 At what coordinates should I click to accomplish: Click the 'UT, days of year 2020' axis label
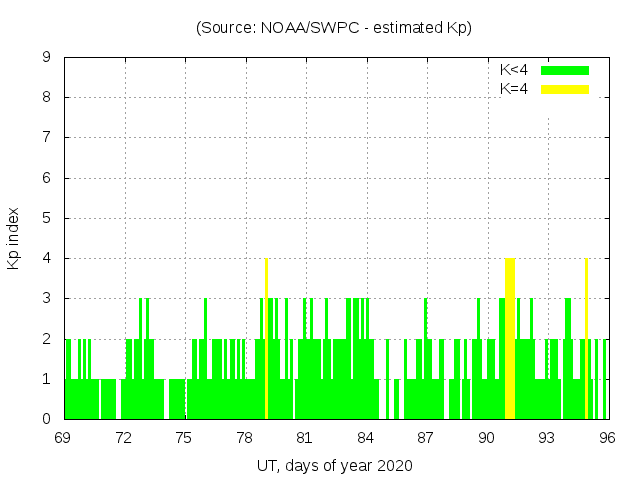pyautogui.click(x=334, y=466)
